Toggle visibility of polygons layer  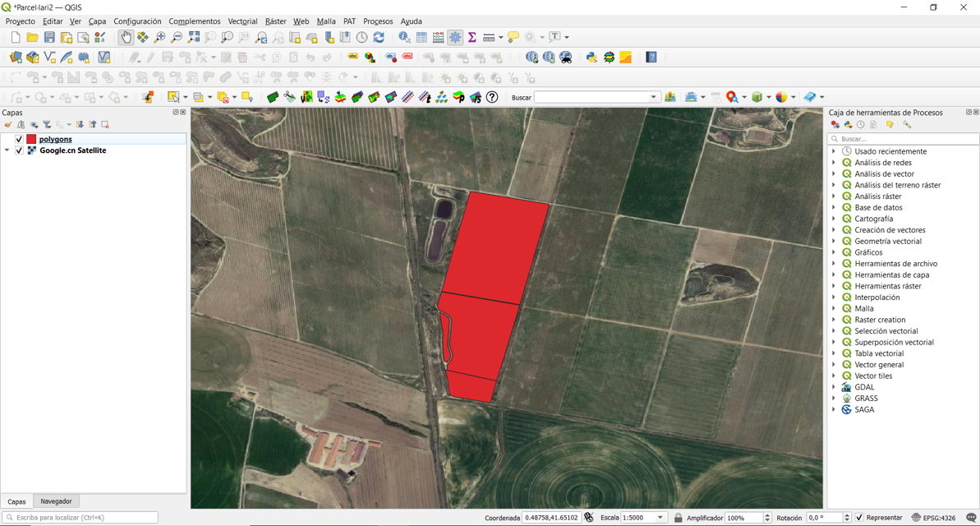point(19,140)
